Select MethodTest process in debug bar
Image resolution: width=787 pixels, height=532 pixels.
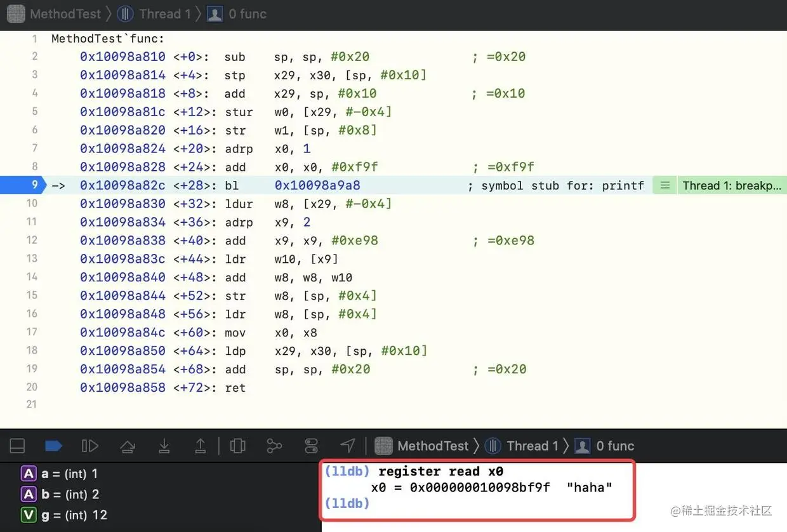click(x=421, y=446)
